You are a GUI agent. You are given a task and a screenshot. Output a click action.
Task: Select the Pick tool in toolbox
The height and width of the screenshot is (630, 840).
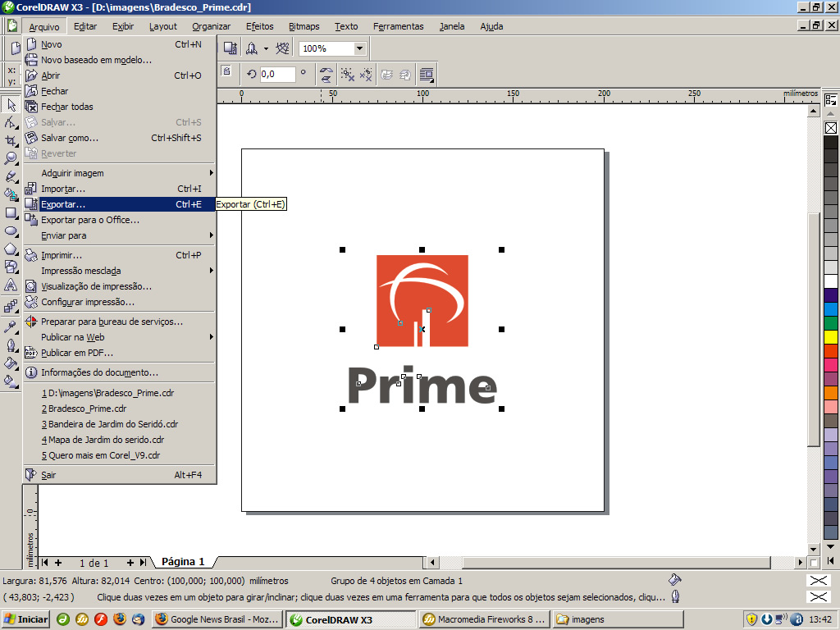[x=11, y=104]
